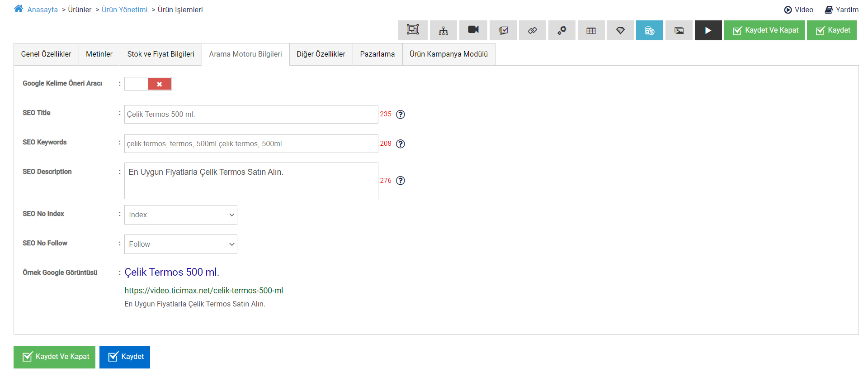Viewport: 868px width, 373px height.
Task: Switch to the Genel Özellikler tab
Action: point(46,54)
